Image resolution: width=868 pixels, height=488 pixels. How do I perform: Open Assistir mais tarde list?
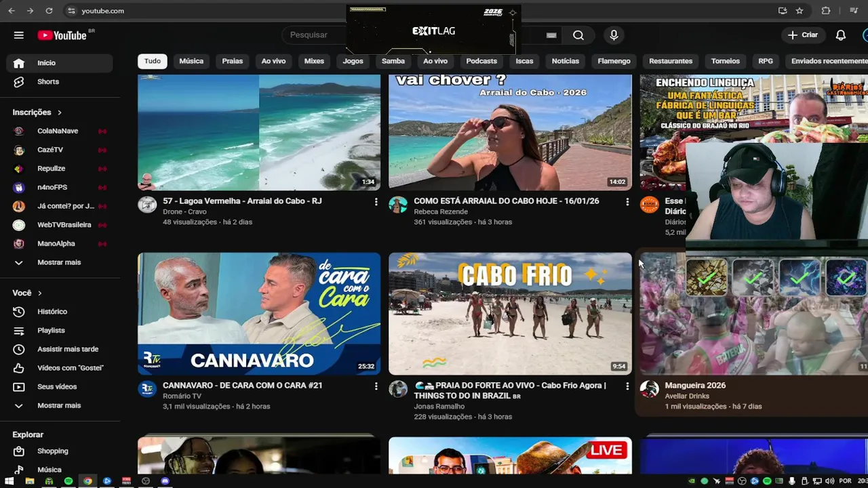pyautogui.click(x=60, y=349)
